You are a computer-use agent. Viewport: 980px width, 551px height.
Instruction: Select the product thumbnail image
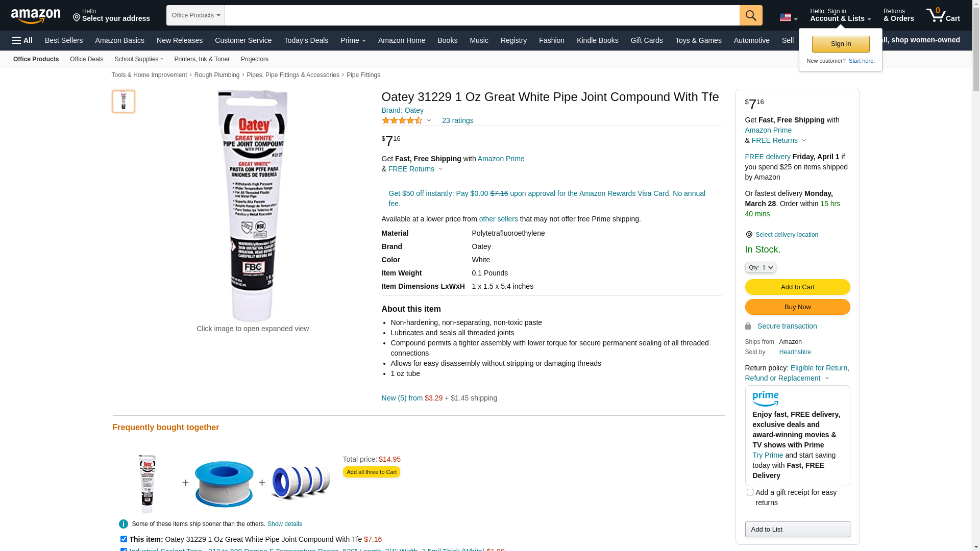coord(124,102)
